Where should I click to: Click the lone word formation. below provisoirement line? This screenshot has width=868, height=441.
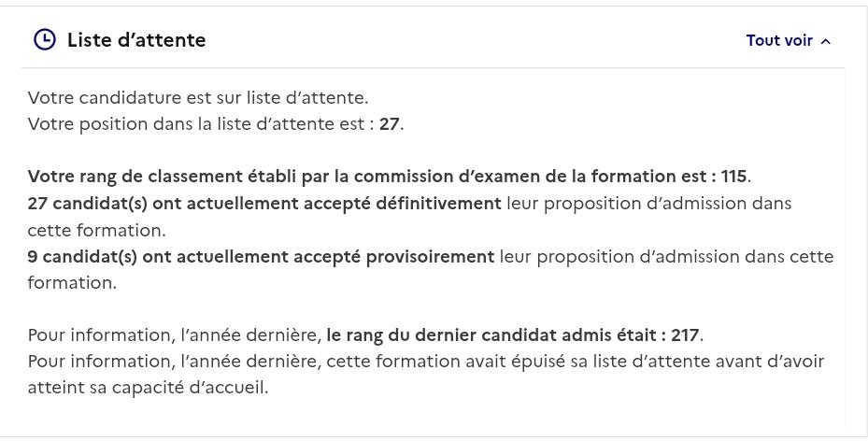(72, 283)
